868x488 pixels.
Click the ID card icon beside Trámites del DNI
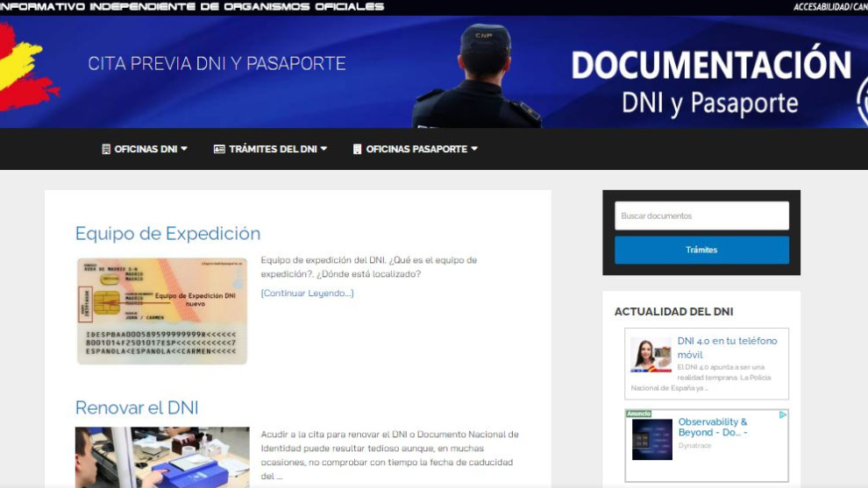point(219,149)
